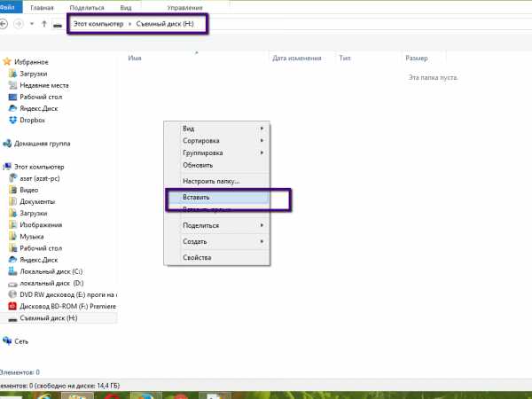Open the Музыка folder in sidebar

click(32, 237)
